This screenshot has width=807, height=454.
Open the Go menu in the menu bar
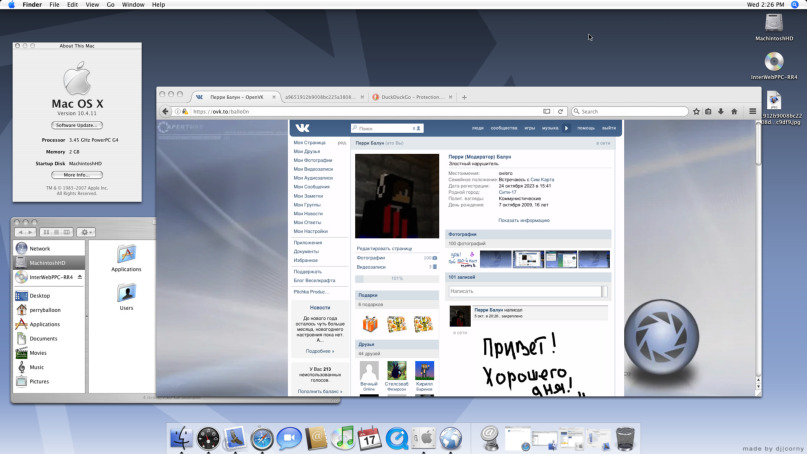click(x=110, y=5)
